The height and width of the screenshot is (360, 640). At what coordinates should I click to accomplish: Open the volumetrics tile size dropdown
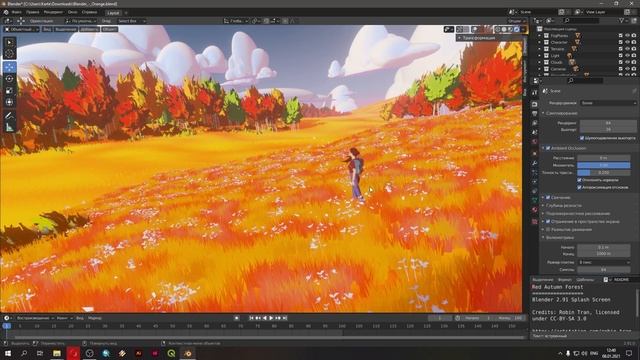click(x=604, y=262)
